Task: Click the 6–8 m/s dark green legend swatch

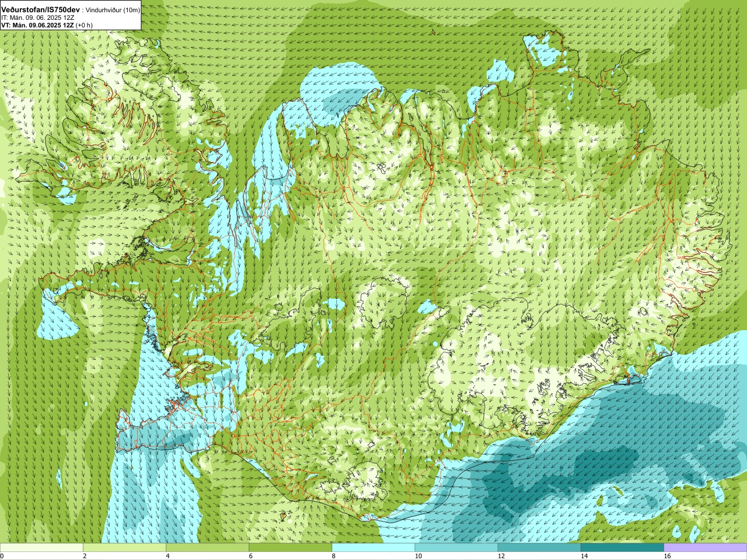Action: [x=290, y=548]
